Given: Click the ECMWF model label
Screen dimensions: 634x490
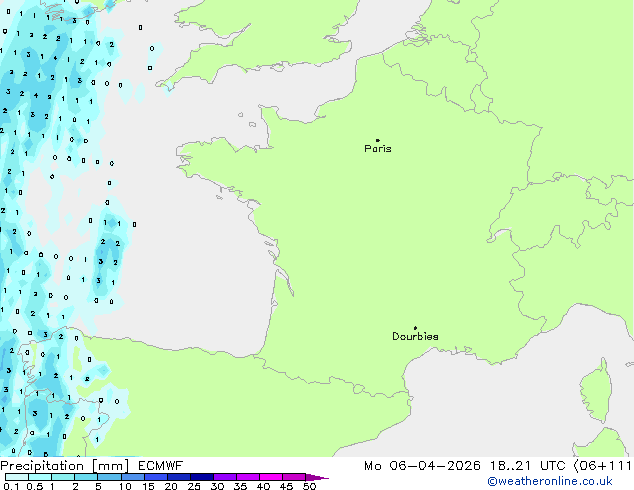Looking at the screenshot, I should (x=161, y=466).
